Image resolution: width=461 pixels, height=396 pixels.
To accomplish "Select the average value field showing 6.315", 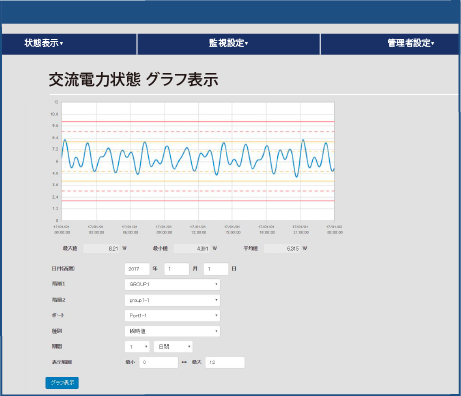I will [x=282, y=249].
